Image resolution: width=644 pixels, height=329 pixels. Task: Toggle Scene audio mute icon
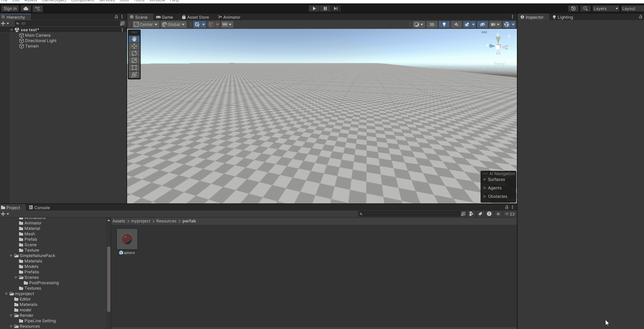(456, 24)
